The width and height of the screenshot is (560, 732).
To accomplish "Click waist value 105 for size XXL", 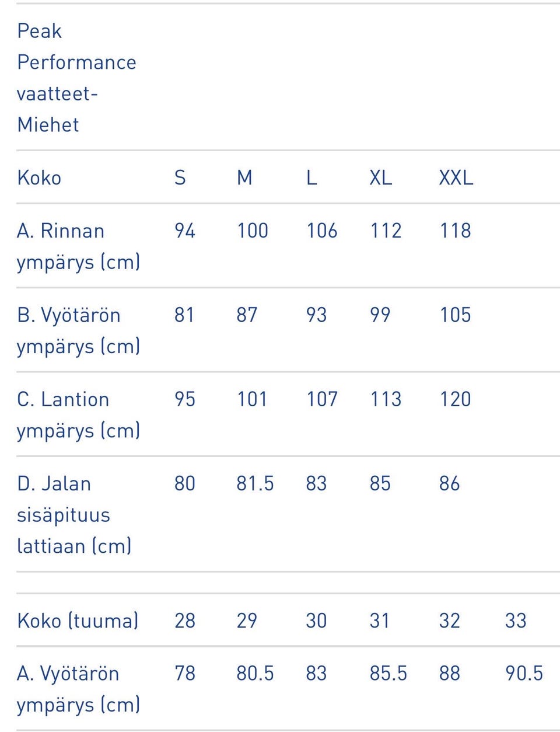I will (455, 315).
